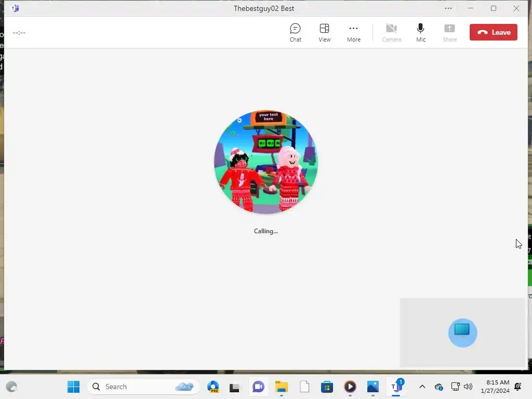Minimize the Teams call window
532x399 pixels.
(x=471, y=8)
